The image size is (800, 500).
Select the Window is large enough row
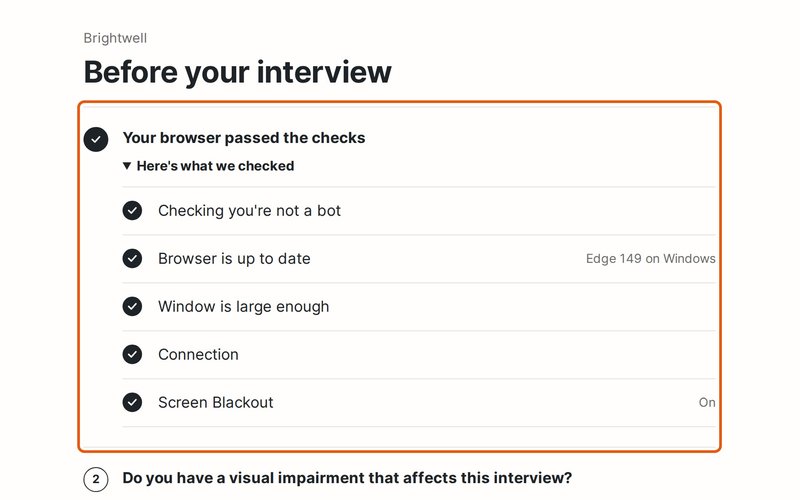point(419,307)
